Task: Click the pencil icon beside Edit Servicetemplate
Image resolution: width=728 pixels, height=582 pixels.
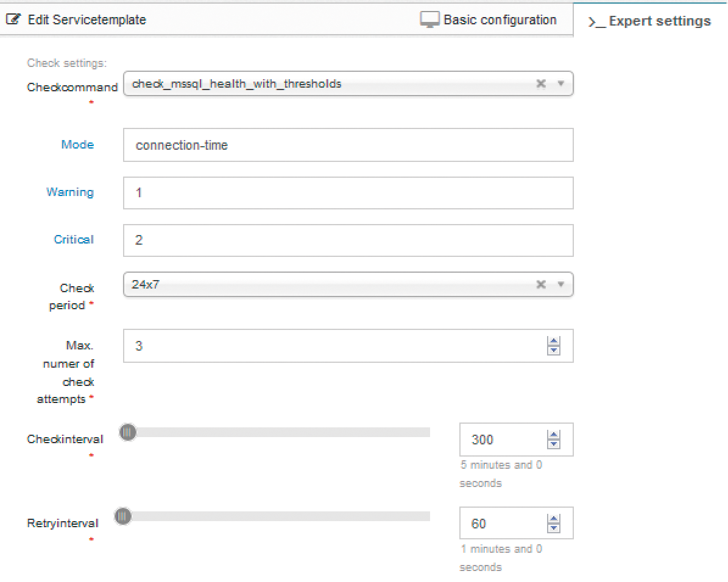Action: [x=13, y=19]
